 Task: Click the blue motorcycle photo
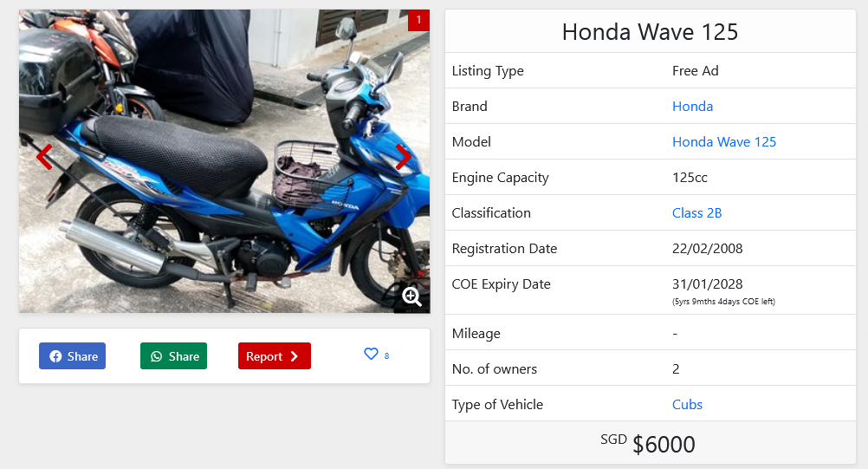tap(224, 161)
